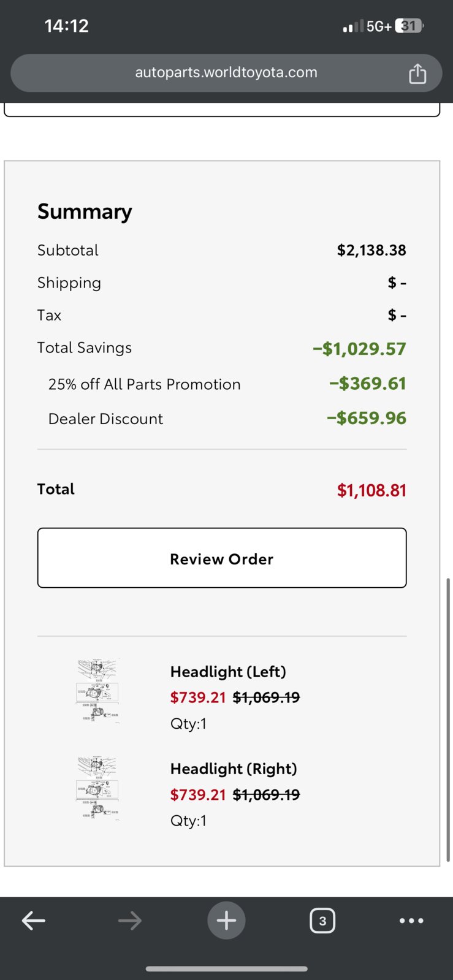Open the Headlight (Left) product link
Image resolution: width=453 pixels, height=980 pixels.
pyautogui.click(x=228, y=672)
